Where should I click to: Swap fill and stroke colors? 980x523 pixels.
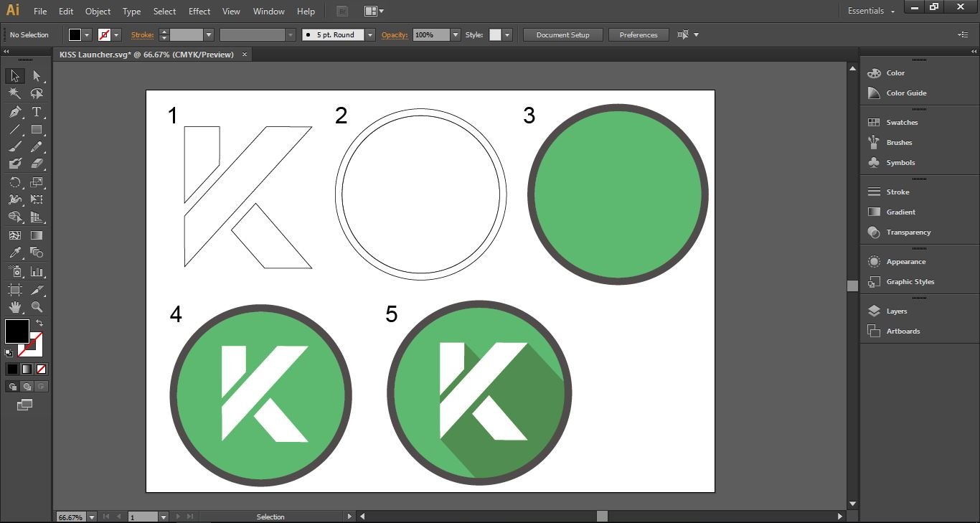click(39, 324)
